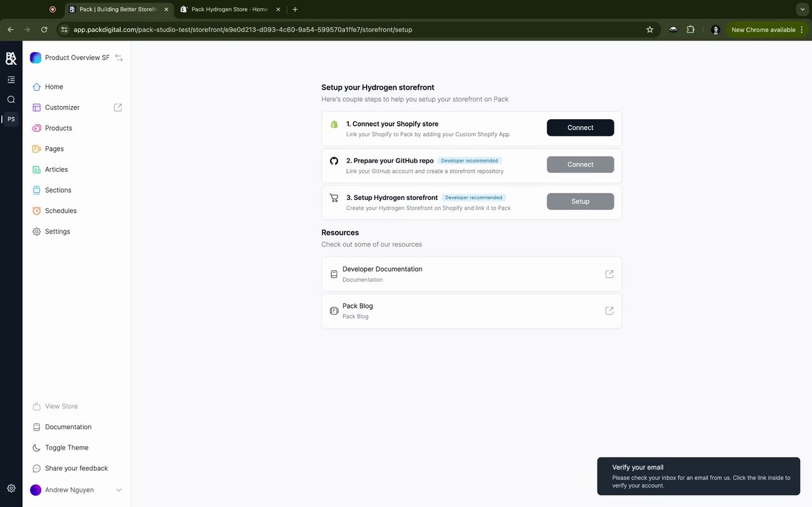The height and width of the screenshot is (507, 812).
Task: Click the shopping cart icon in step 3
Action: click(x=334, y=198)
